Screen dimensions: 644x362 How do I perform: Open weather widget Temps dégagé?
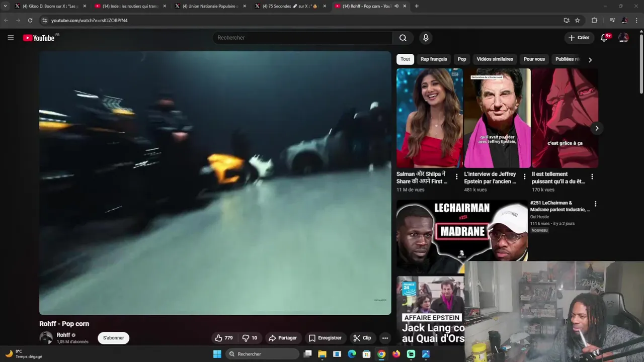(x=24, y=354)
